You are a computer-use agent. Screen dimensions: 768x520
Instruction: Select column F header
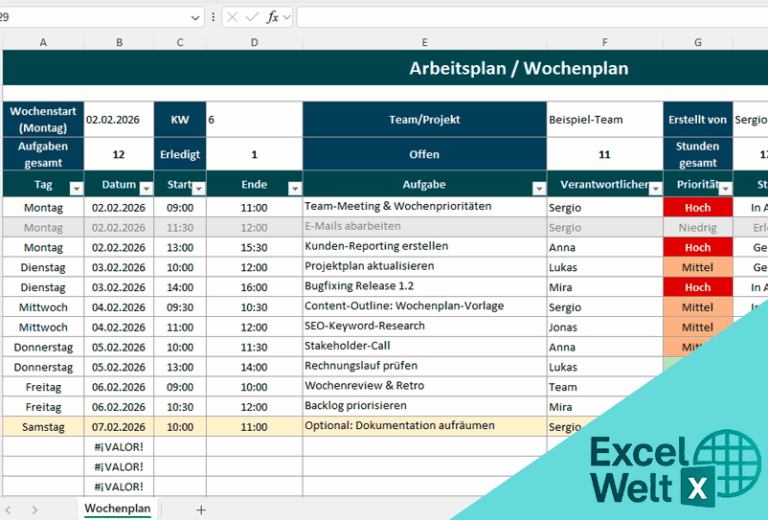(x=605, y=43)
